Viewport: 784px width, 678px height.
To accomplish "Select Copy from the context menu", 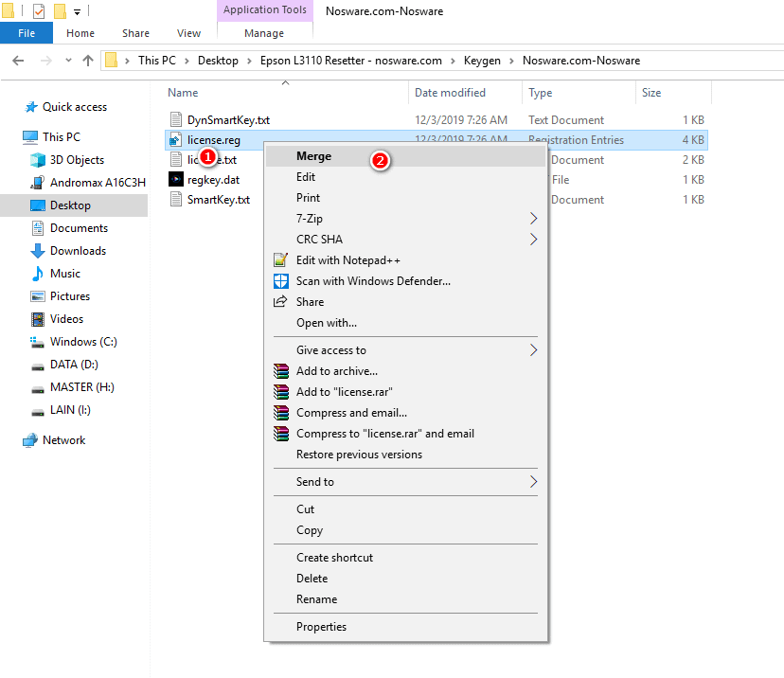I will point(405,530).
